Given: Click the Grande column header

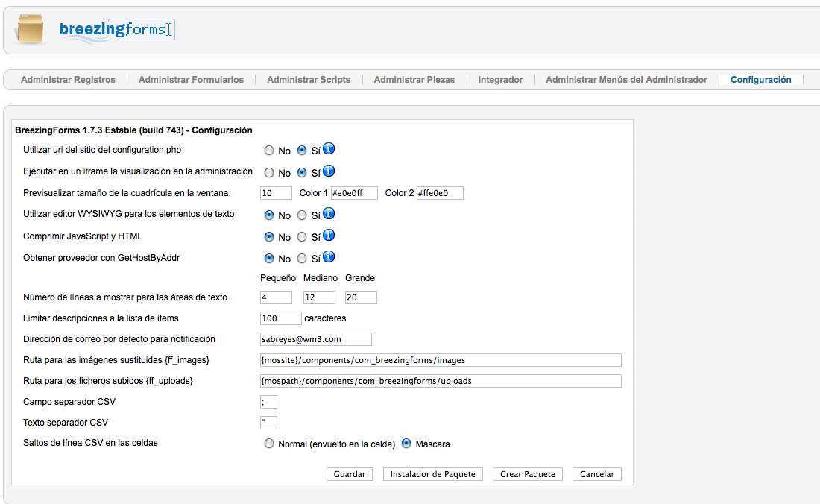Looking at the screenshot, I should (360, 278).
